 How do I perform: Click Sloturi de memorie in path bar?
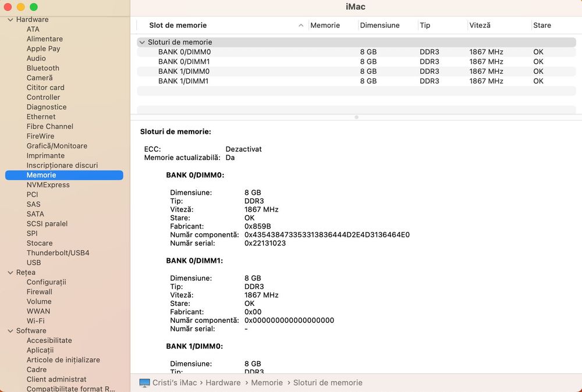coord(328,383)
